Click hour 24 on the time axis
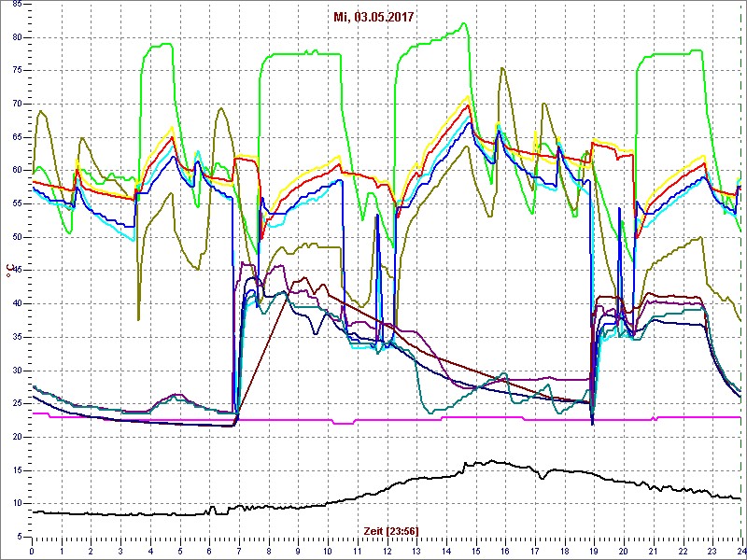747x560 pixels. pyautogui.click(x=740, y=551)
